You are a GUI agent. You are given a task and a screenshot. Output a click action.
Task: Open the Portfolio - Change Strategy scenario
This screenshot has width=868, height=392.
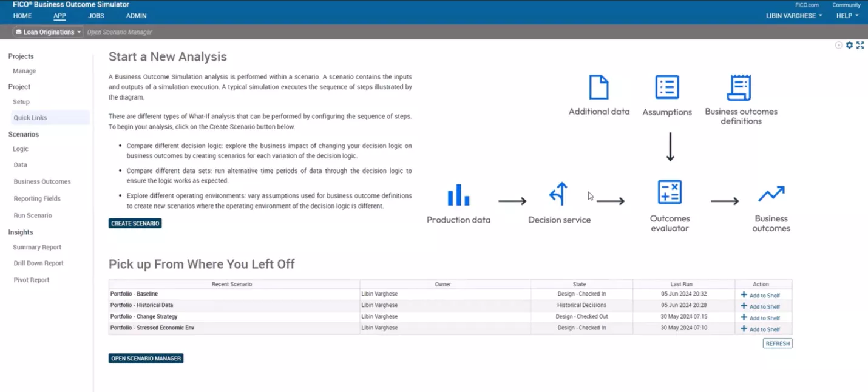144,317
